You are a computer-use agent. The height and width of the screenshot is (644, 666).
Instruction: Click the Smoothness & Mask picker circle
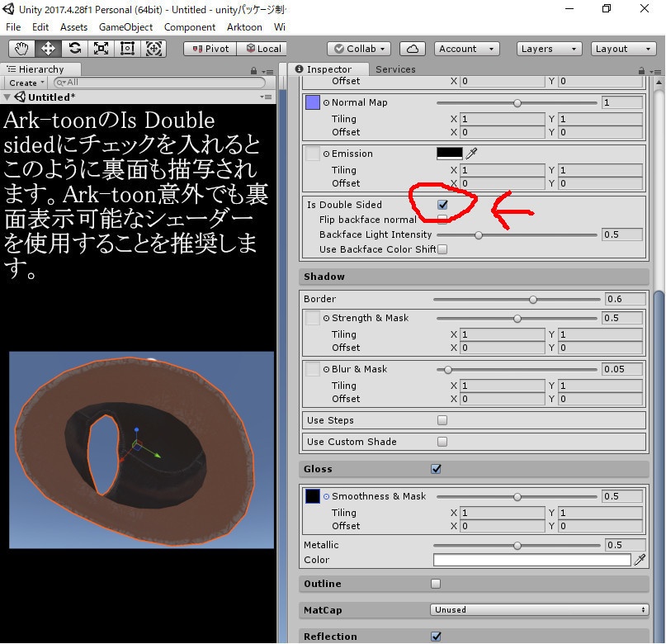point(326,496)
